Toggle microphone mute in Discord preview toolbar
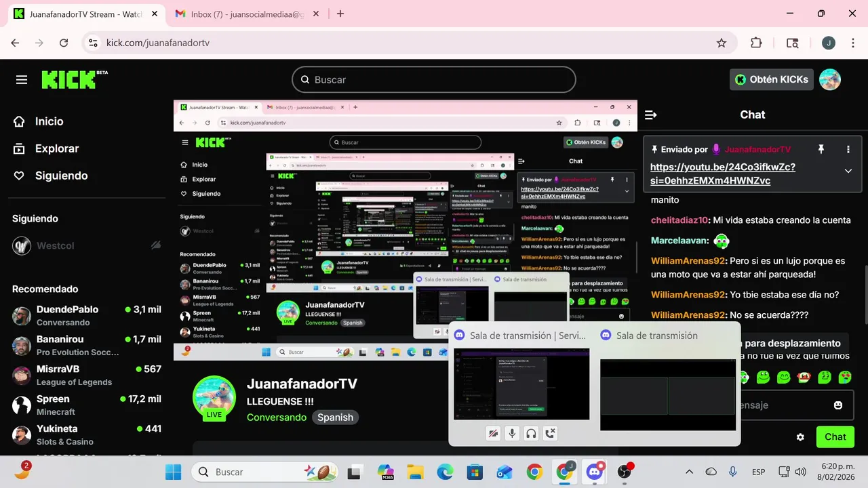The image size is (868, 488). tap(513, 433)
